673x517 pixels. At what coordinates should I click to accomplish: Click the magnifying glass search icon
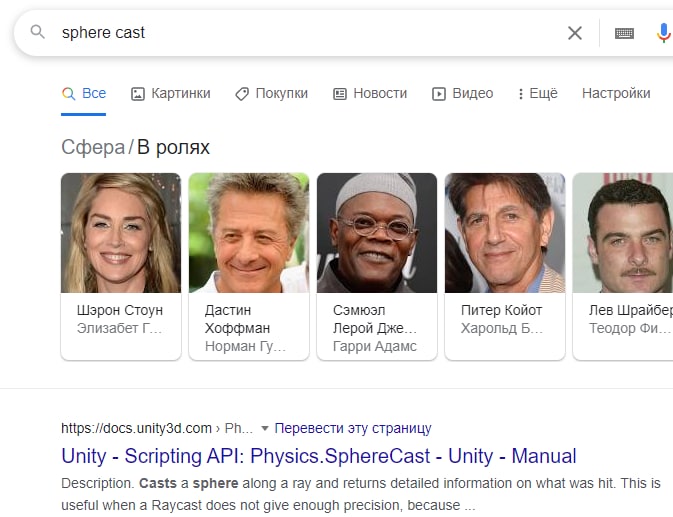(38, 33)
